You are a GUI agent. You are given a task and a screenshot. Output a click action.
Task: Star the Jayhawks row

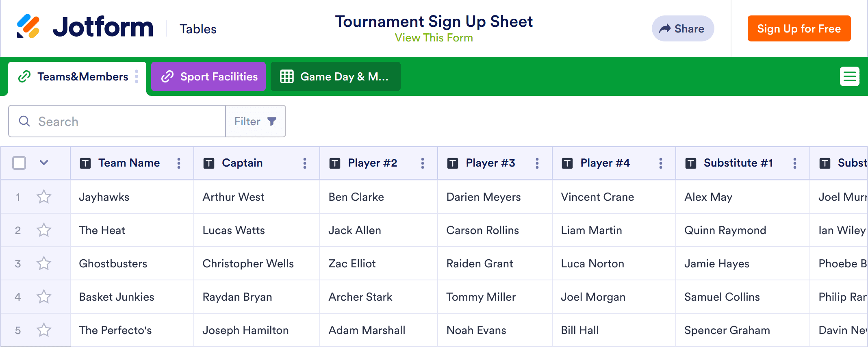[44, 197]
